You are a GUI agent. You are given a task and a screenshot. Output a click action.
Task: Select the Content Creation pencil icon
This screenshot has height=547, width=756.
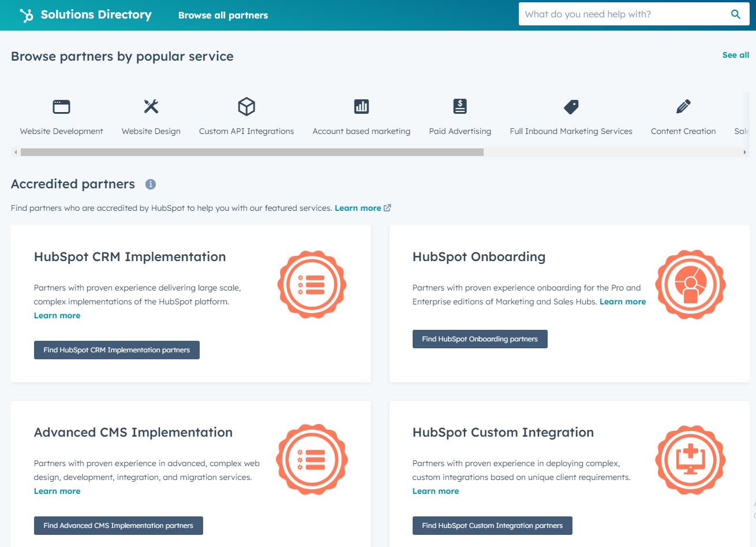[683, 106]
